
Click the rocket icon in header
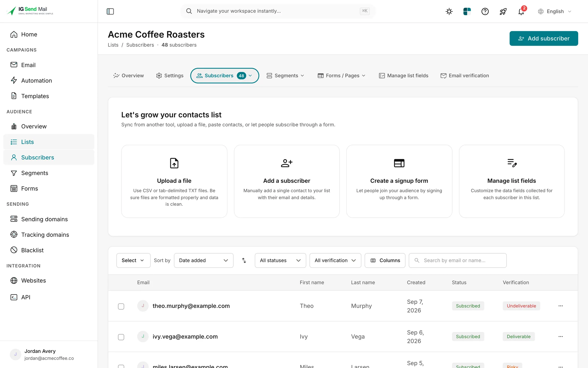coord(503,11)
